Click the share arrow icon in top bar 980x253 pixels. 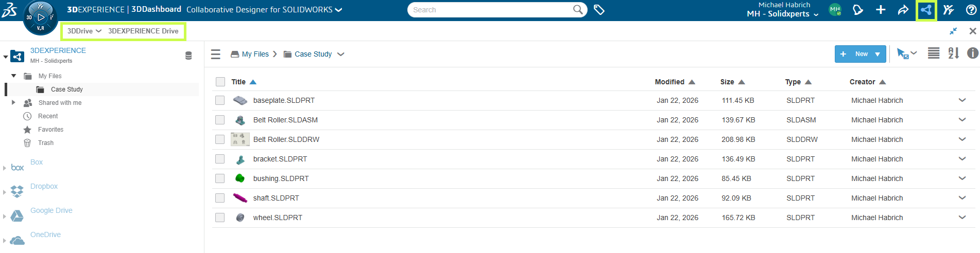coord(903,10)
